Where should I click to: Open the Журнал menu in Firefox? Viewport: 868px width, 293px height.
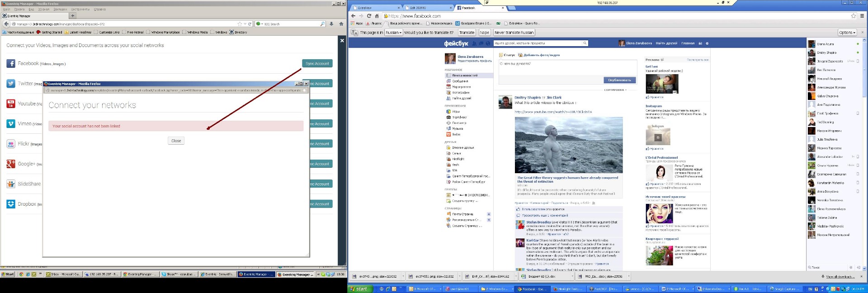pyautogui.click(x=44, y=9)
